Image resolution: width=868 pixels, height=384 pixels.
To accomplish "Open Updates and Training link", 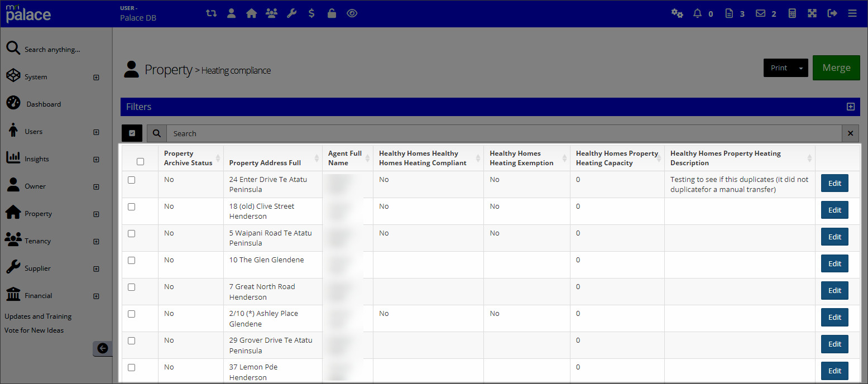I will [38, 316].
